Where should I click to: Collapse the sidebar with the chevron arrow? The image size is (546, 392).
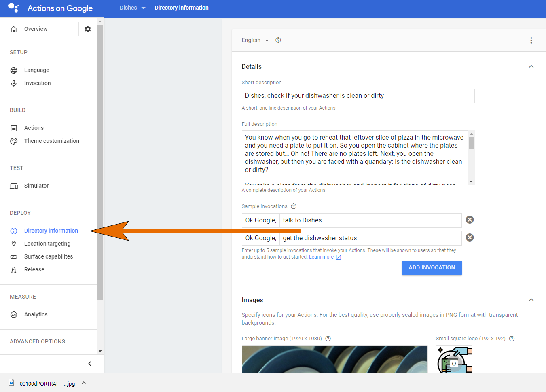tap(90, 364)
